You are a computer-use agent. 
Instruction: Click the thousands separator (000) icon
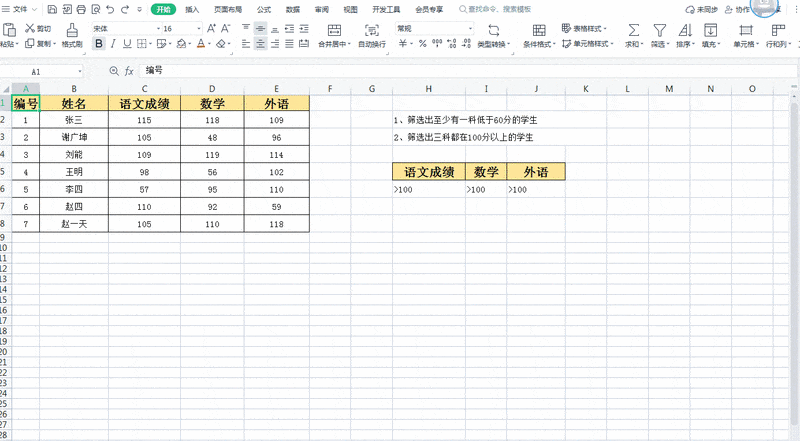[437, 44]
